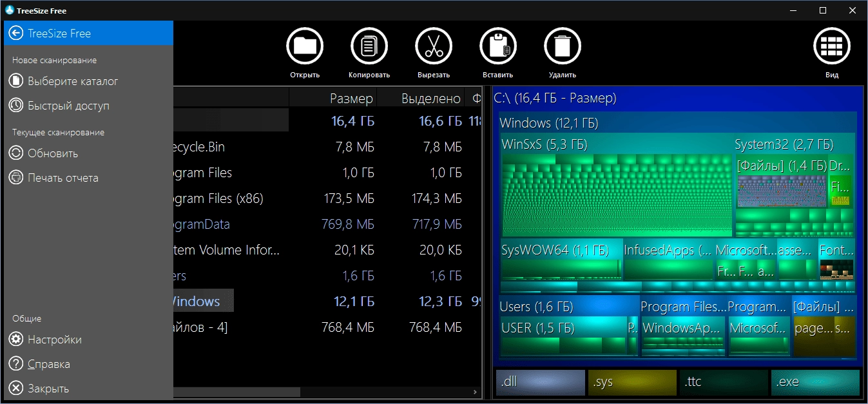The image size is (868, 404).
Task: Click the 'Вставить' clipboard icon
Action: coord(498,46)
